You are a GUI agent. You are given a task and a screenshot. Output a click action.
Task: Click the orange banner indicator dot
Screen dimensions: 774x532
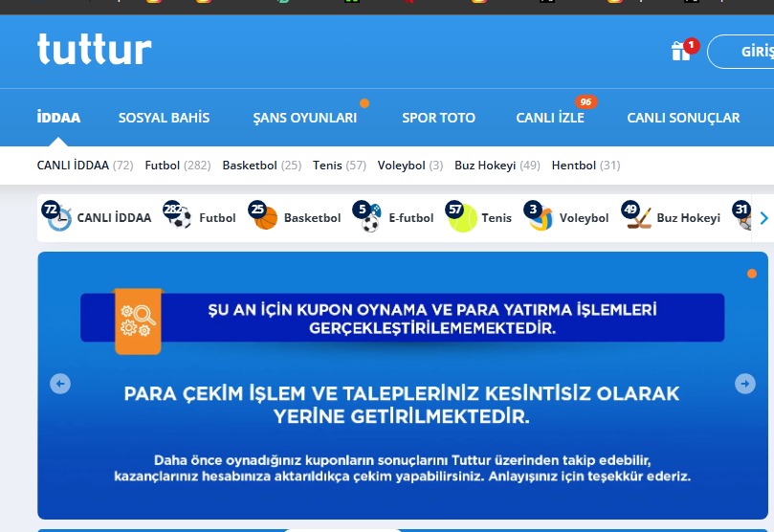coord(752,274)
